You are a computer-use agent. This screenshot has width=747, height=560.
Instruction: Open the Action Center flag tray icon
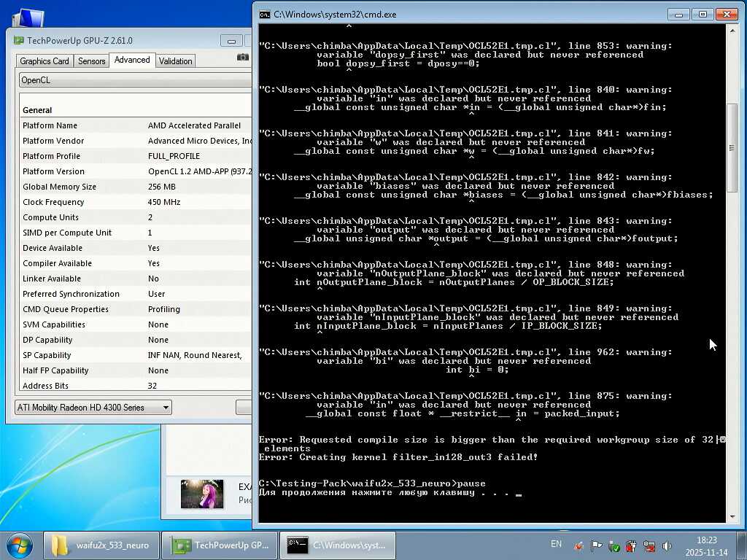coord(596,545)
